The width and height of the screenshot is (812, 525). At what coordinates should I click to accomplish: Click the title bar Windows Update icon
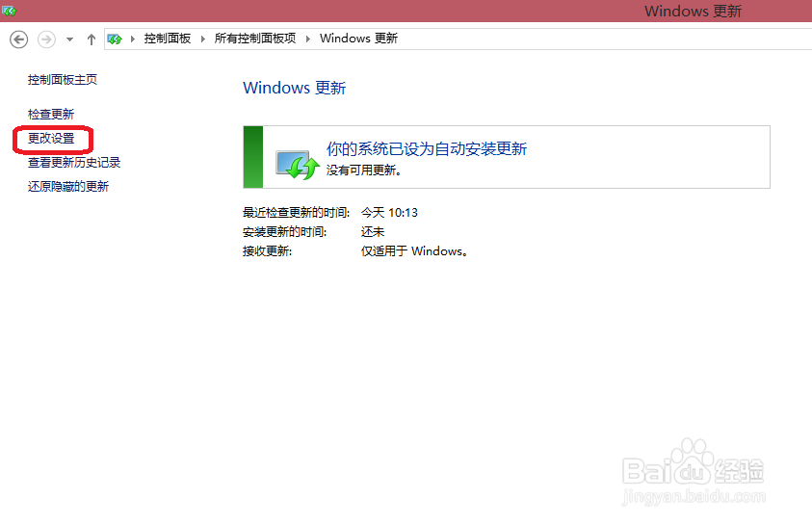pos(10,11)
